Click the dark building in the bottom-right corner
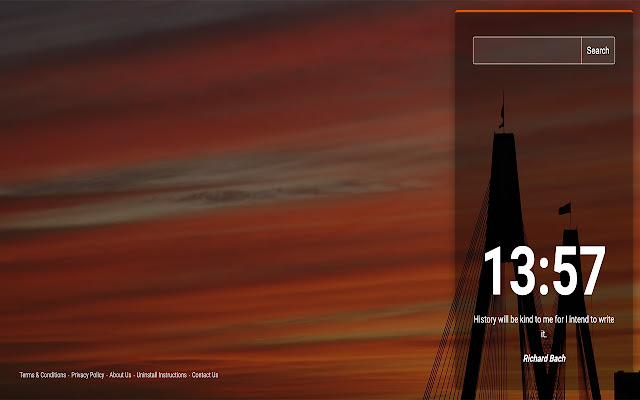This screenshot has height=400, width=640. [x=627, y=385]
